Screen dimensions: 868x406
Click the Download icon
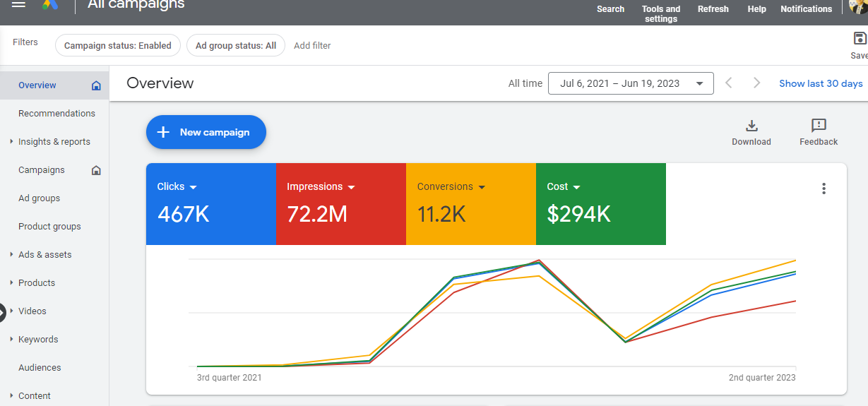[x=751, y=126]
